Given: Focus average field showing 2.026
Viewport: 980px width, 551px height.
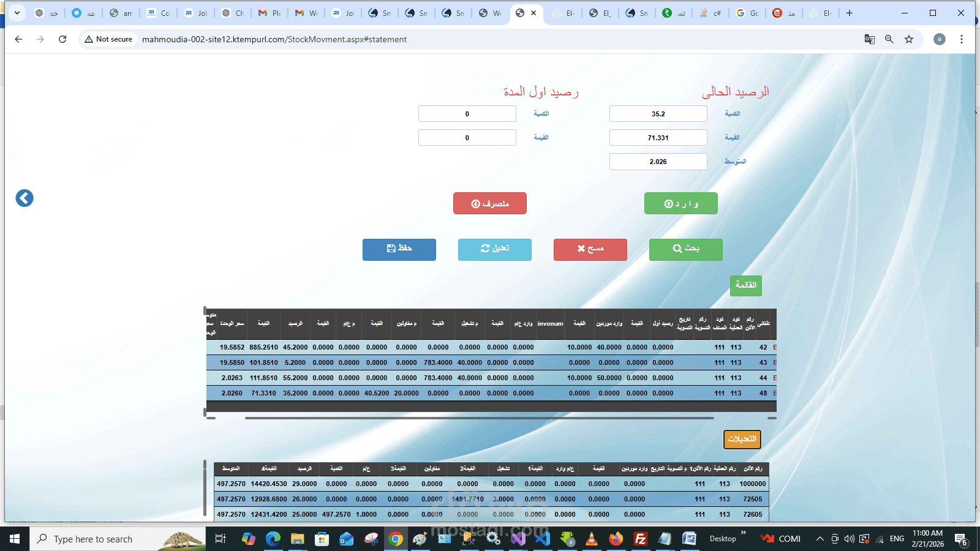Looking at the screenshot, I should 658,162.
